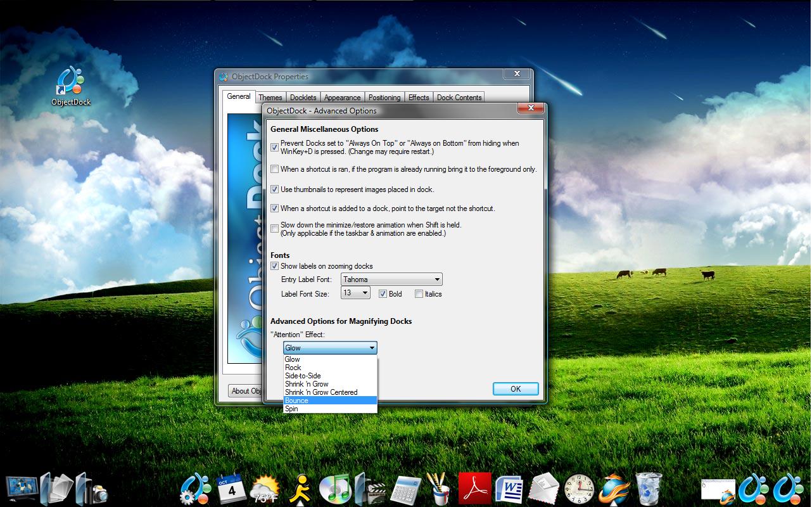The image size is (812, 507).
Task: Switch to the Effects tab
Action: 419,98
